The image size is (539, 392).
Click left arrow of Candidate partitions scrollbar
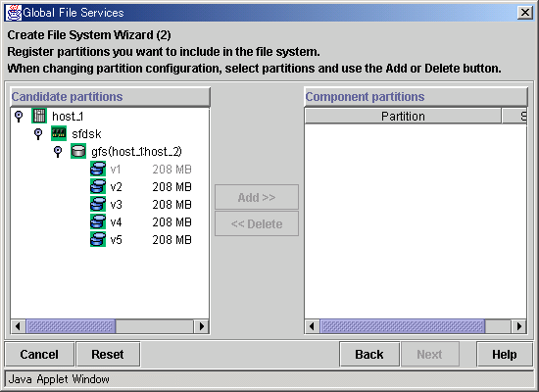pyautogui.click(x=19, y=326)
